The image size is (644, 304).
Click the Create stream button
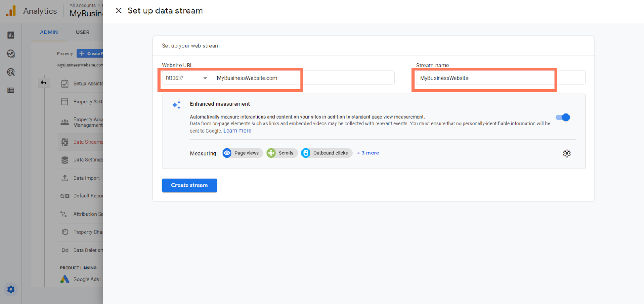coord(189,185)
